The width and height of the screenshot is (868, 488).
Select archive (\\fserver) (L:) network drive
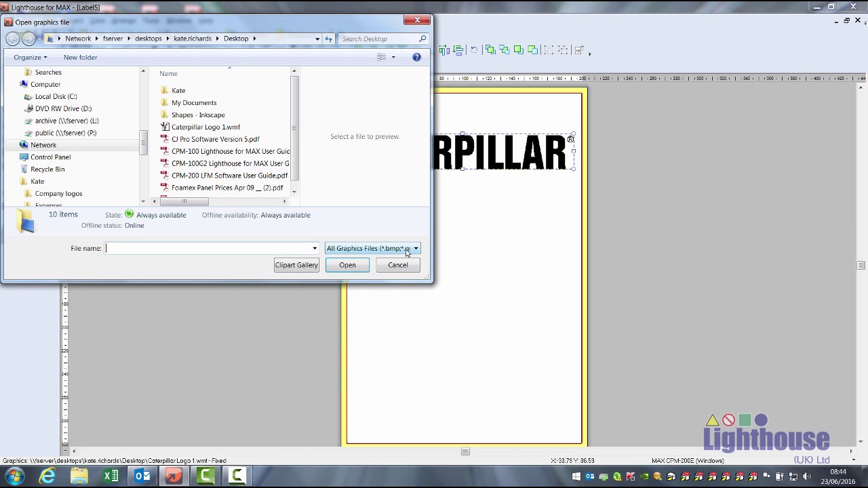click(66, 121)
